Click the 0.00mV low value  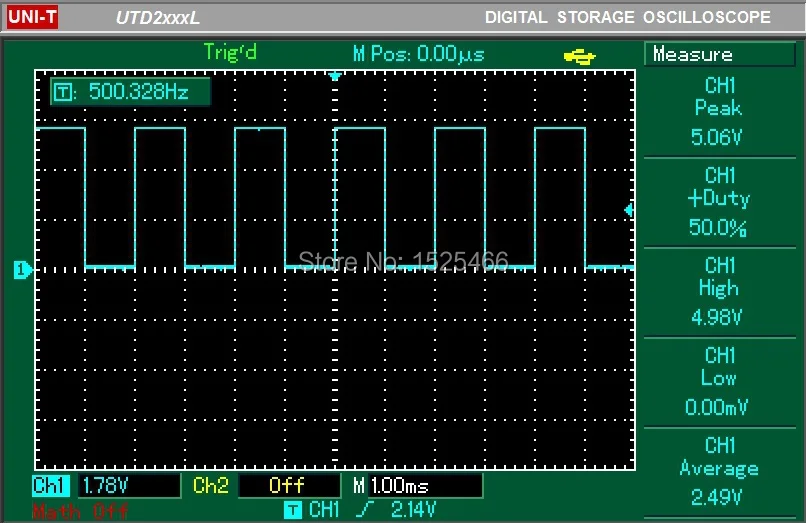717,407
